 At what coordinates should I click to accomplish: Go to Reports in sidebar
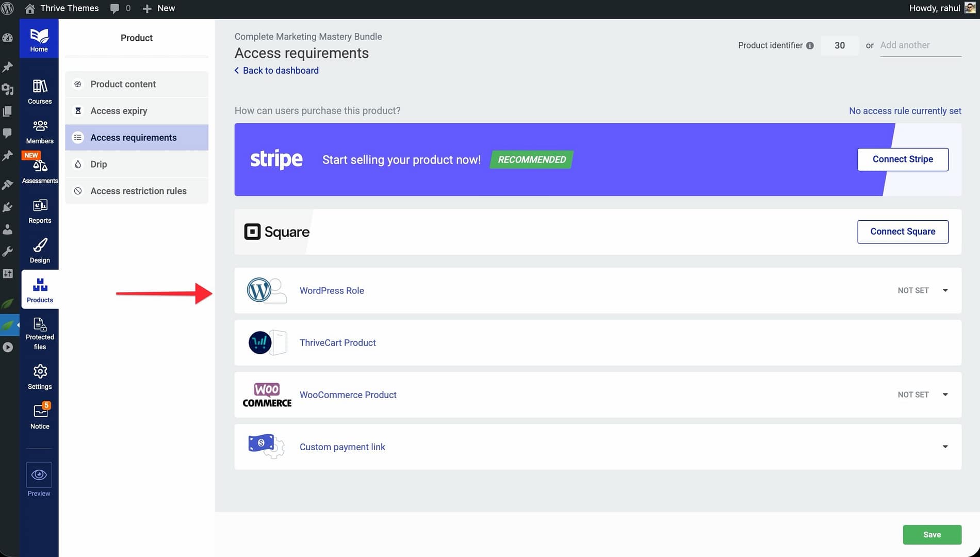tap(40, 206)
